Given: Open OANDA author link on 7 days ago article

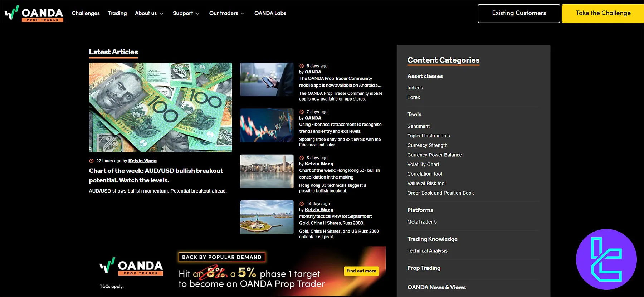Looking at the screenshot, I should click(313, 118).
